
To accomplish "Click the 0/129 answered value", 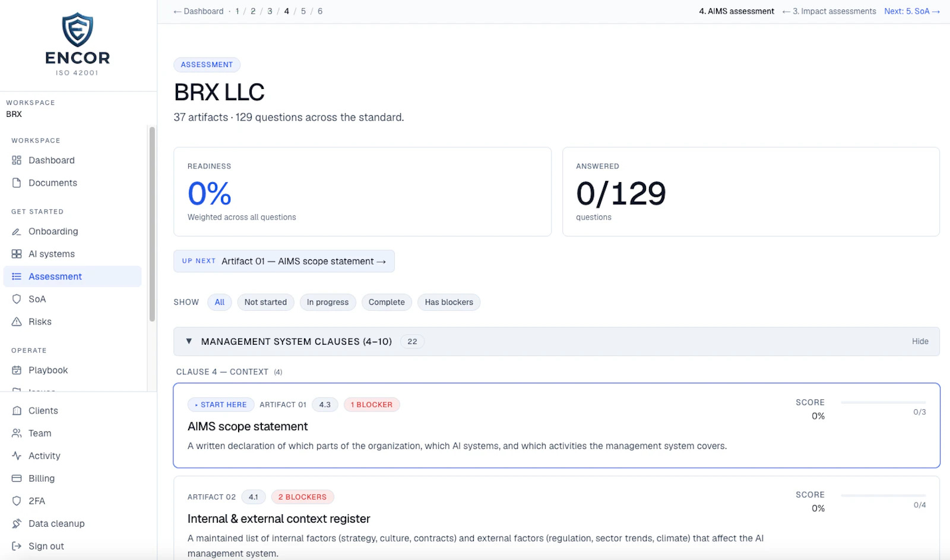I will (x=621, y=193).
